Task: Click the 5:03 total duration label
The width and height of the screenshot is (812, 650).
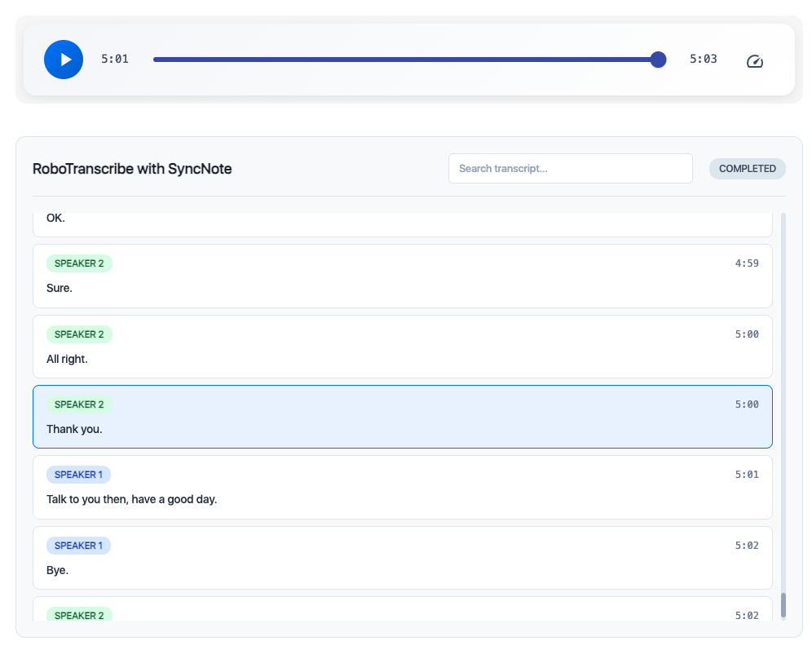Action: point(703,59)
